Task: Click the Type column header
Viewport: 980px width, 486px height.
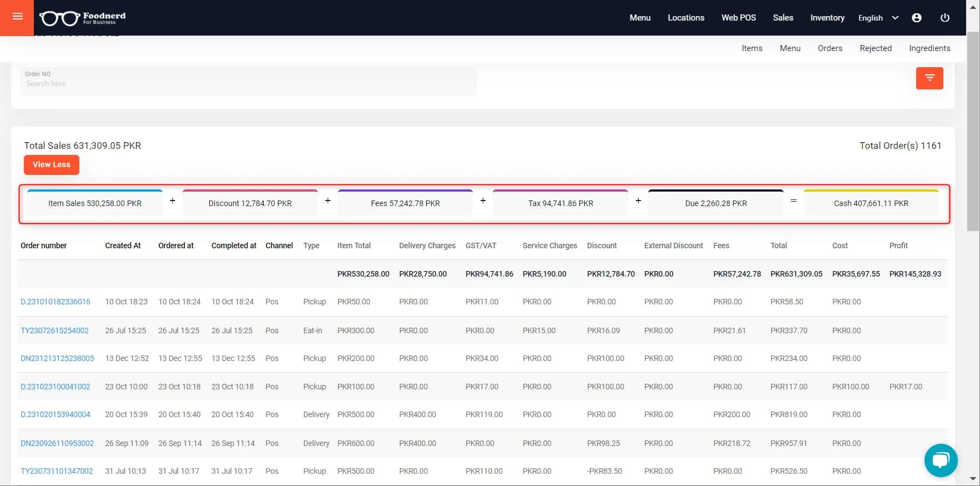Action: pos(311,245)
